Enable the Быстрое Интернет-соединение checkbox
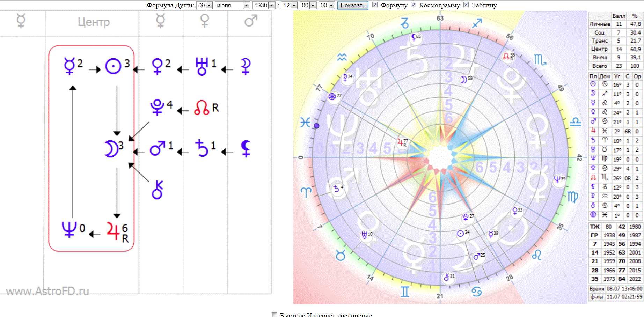644x317 pixels. click(x=275, y=315)
